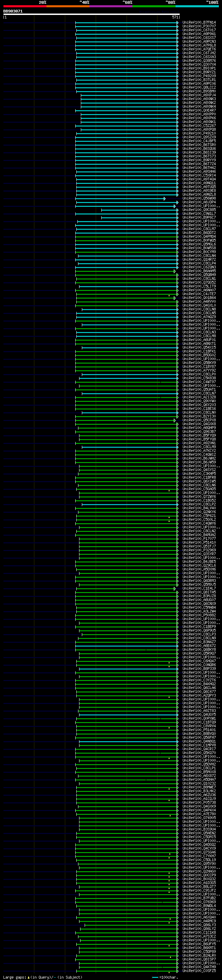The image size is (222, 980).
Task: Click hit label UniRef100_A7S3C2
Action: tap(199, 936)
